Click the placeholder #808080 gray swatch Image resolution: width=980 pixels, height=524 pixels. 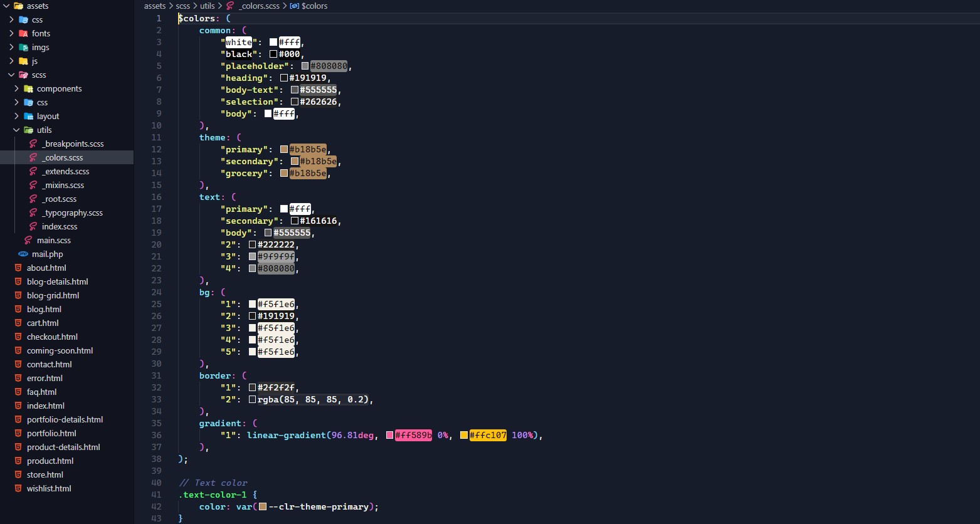tap(305, 66)
